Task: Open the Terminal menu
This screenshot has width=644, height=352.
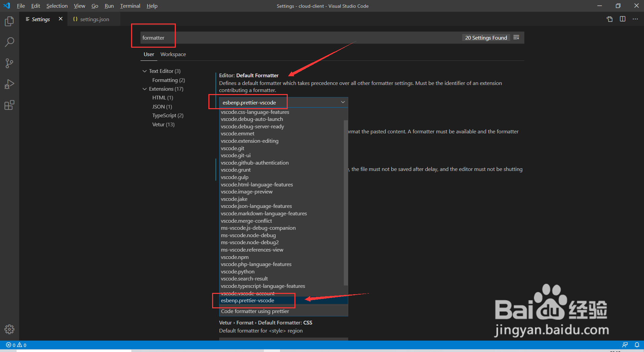Action: (130, 6)
